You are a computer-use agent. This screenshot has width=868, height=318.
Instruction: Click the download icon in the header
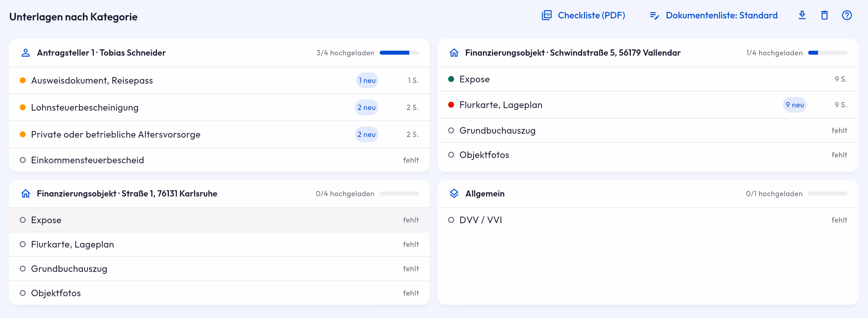click(x=802, y=15)
